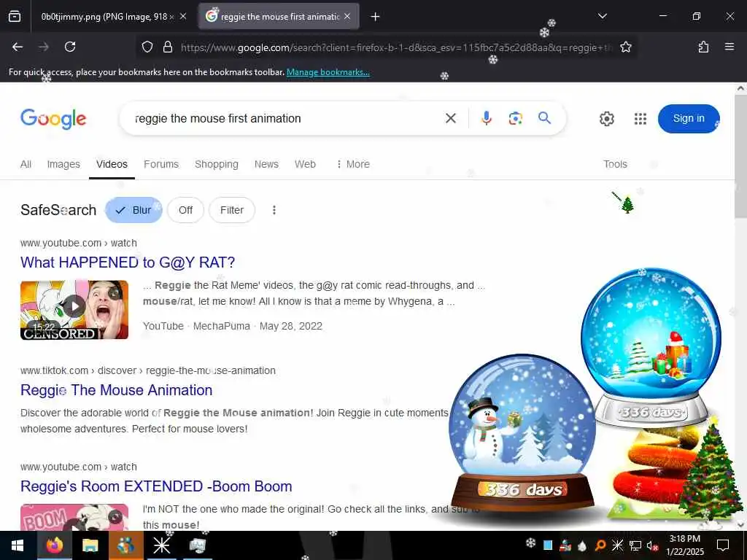Open Firefox from the taskbar

coord(54,545)
